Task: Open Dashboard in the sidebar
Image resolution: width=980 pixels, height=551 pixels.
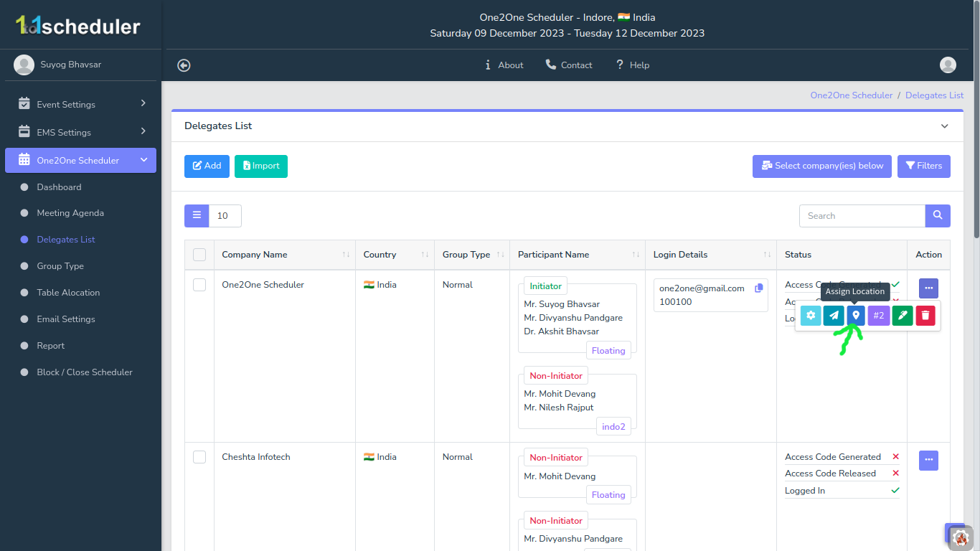Action: (x=59, y=187)
